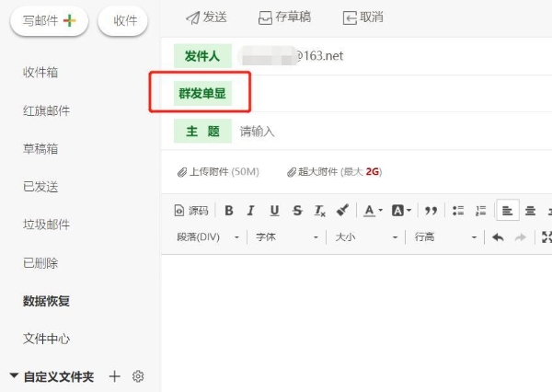
Task: Collapse the 自定义文件夹 section triangle
Action: coord(14,375)
